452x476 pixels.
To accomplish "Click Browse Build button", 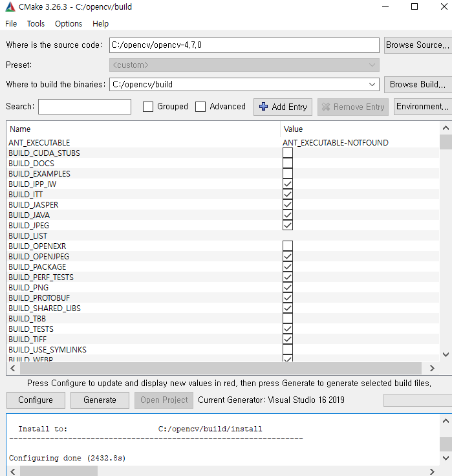I will tap(418, 84).
